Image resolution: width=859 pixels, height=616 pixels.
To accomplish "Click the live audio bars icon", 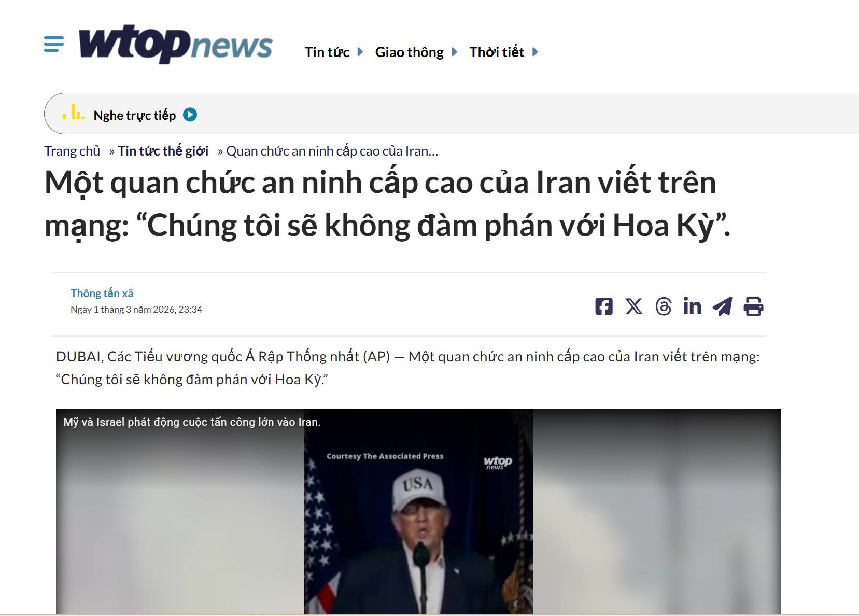I will (x=73, y=112).
